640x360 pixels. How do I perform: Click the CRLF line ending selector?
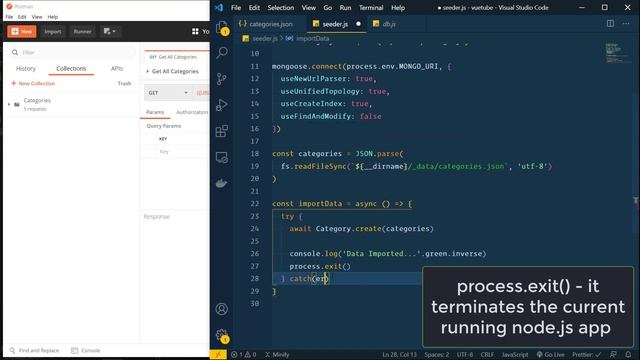487,355
